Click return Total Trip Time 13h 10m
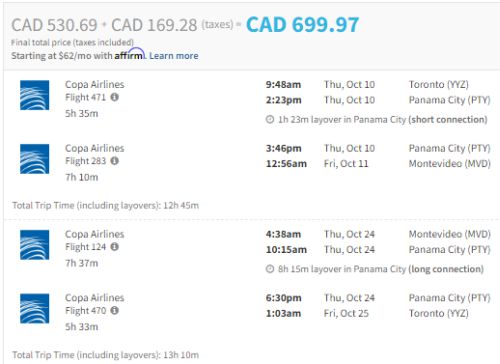Image resolution: width=500 pixels, height=364 pixels. 105,355
